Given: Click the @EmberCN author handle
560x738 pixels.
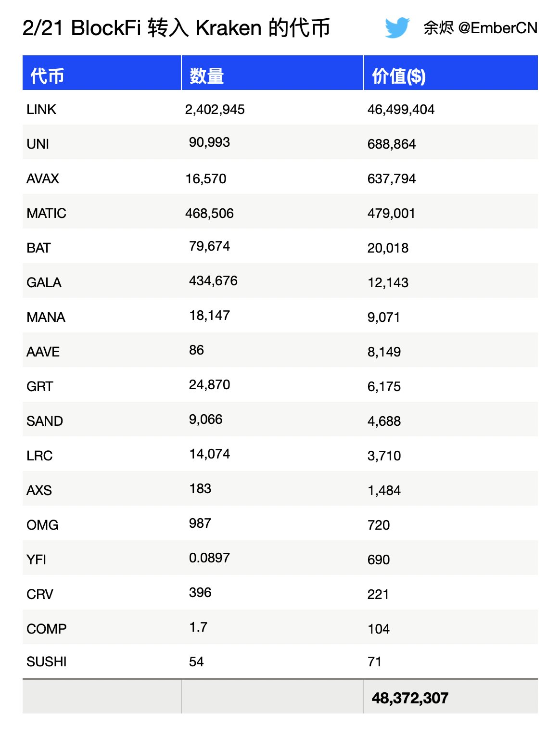Looking at the screenshot, I should tap(497, 28).
